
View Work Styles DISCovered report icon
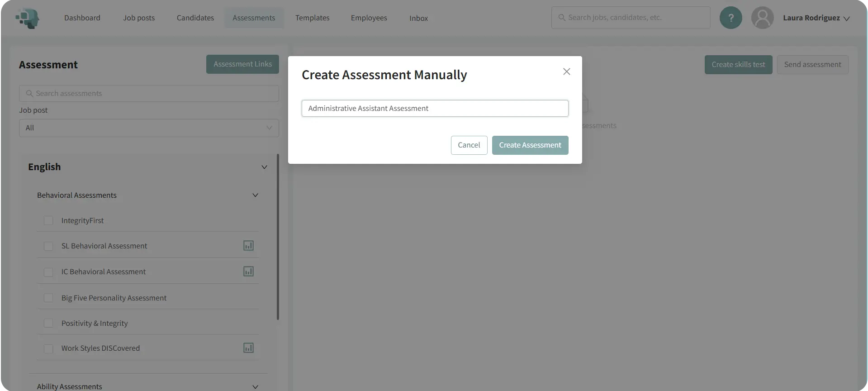(x=248, y=348)
